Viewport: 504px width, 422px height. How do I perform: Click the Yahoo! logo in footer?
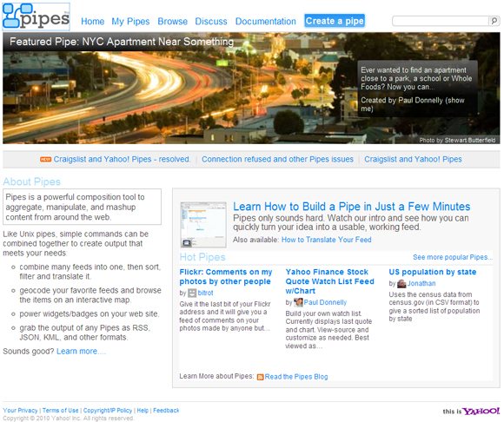[x=481, y=411]
